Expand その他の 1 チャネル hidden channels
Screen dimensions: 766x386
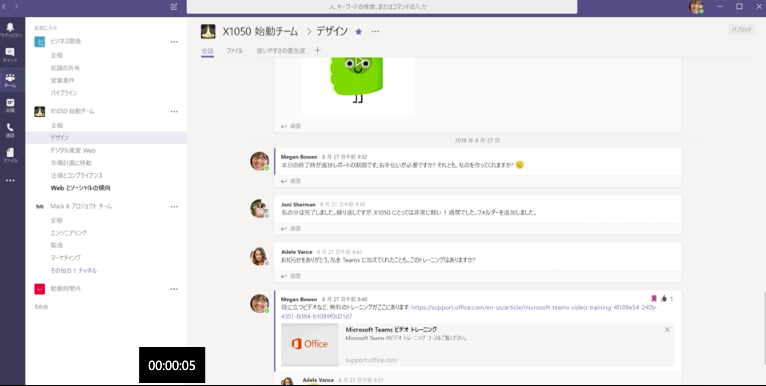coord(73,270)
